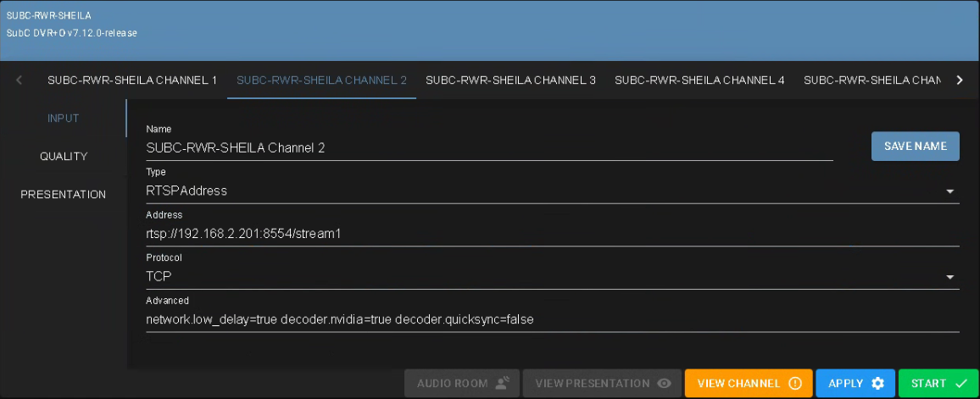Click the people icon on Audio Room
Image resolution: width=980 pixels, height=399 pixels.
[502, 384]
